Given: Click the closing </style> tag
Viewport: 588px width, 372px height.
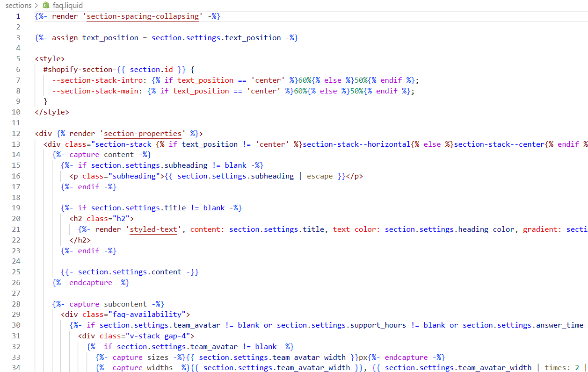Looking at the screenshot, I should [51, 112].
